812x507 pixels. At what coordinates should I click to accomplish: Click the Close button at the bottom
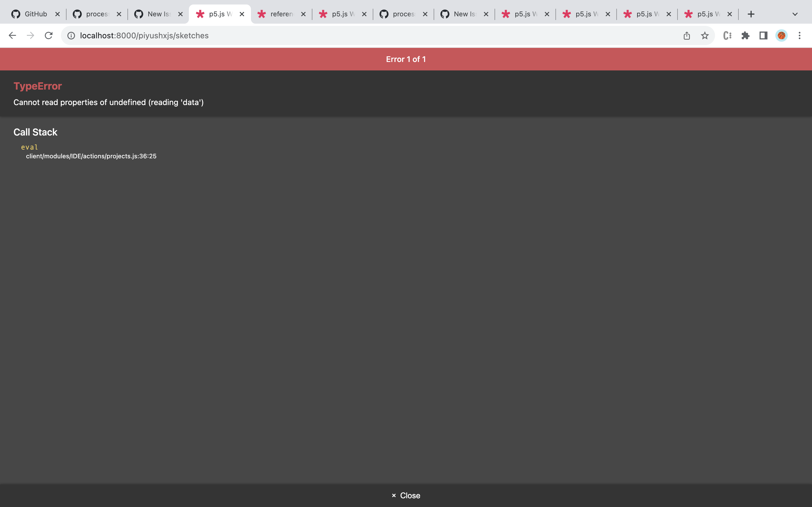point(406,495)
